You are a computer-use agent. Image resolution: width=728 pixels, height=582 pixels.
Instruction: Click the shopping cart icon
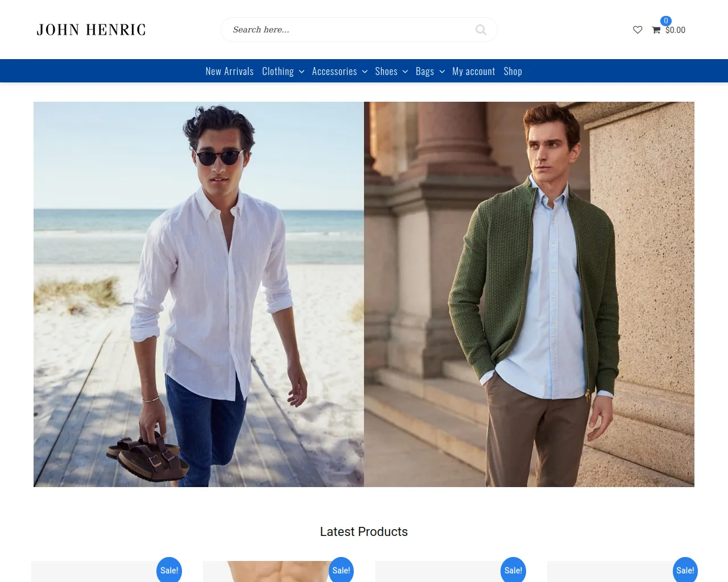click(x=656, y=30)
